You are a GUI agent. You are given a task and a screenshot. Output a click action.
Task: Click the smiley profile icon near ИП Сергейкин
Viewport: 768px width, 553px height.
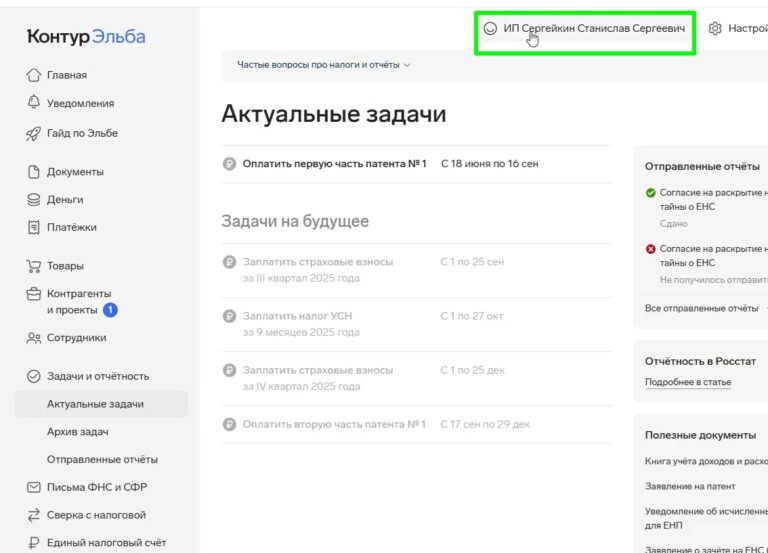click(x=490, y=28)
